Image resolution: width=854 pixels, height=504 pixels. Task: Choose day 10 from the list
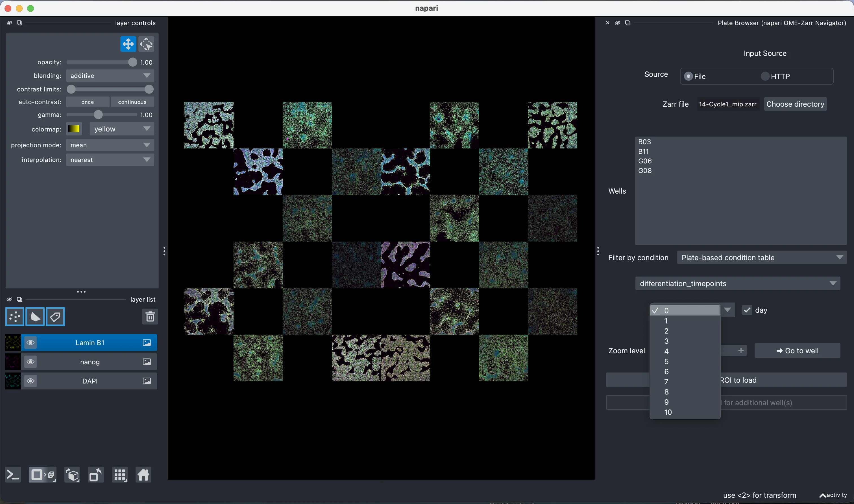[685, 412]
